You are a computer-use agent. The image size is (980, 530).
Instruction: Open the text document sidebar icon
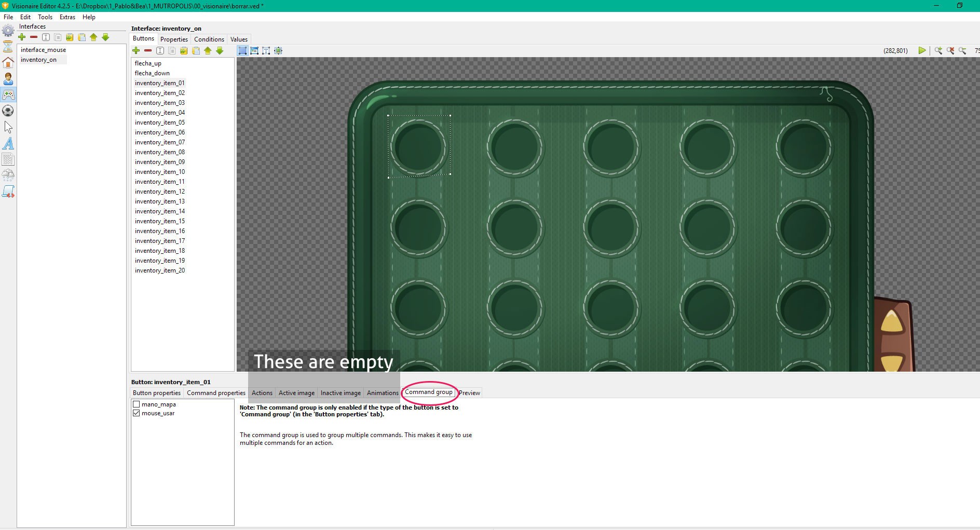tap(8, 159)
